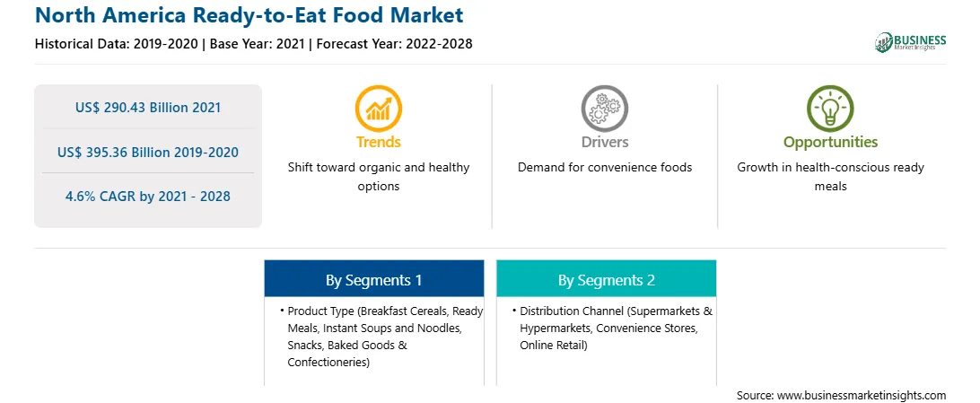Select the By Segments 2 header
Image resolution: width=980 pixels, height=403 pixels.
607,278
